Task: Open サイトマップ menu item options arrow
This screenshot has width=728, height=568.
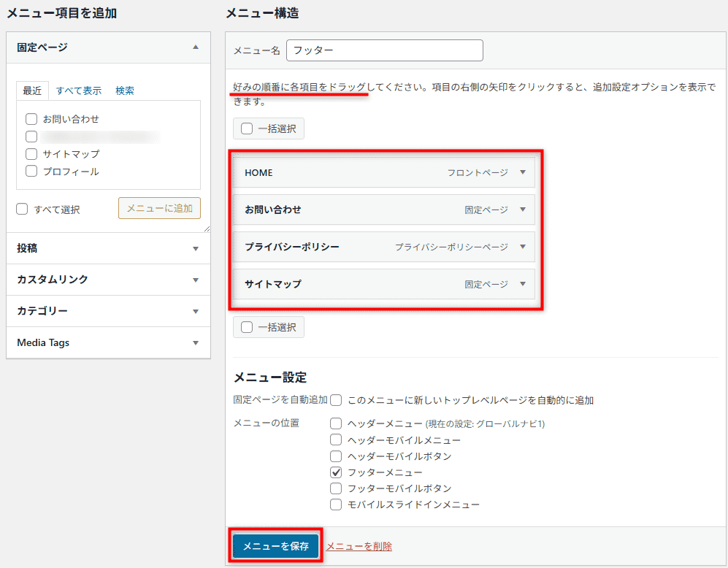Action: 522,284
